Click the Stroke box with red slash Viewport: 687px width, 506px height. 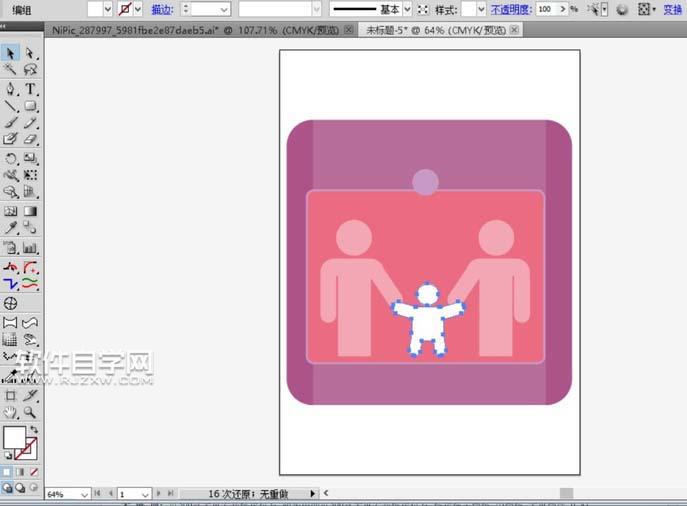[x=31, y=453]
